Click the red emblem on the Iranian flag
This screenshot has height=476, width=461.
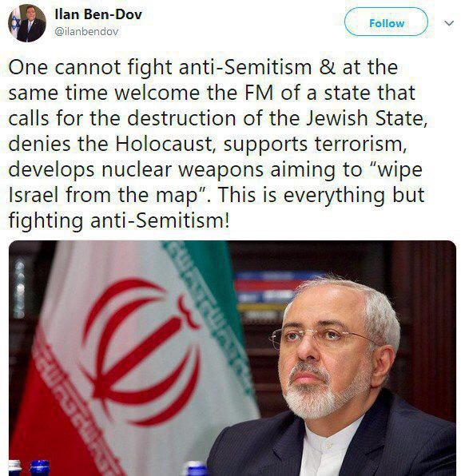pyautogui.click(x=141, y=349)
